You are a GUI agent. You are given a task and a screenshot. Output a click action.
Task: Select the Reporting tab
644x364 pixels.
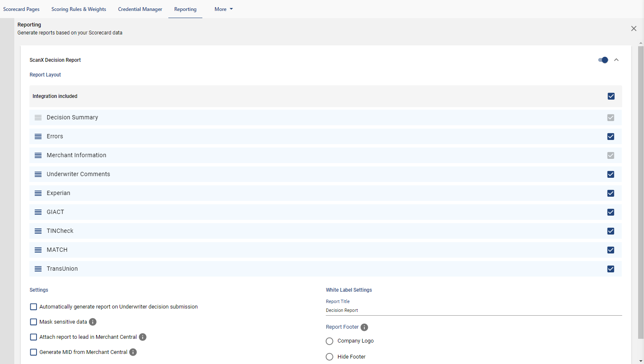185,9
